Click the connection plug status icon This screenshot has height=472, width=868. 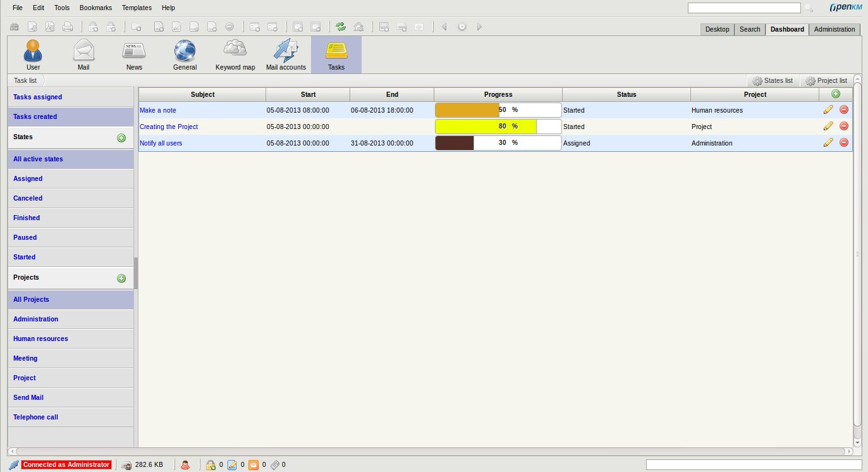pyautogui.click(x=14, y=464)
